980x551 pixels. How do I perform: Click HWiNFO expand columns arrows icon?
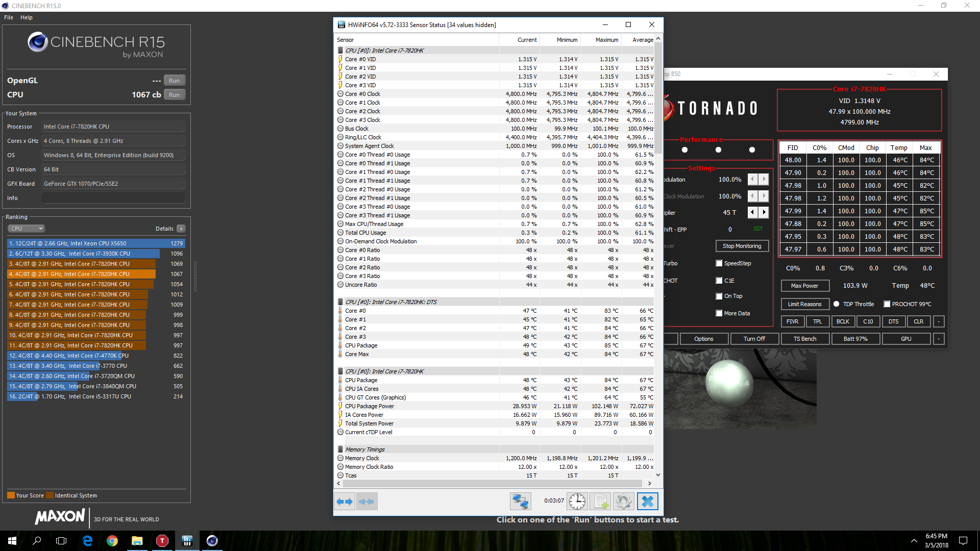point(345,502)
